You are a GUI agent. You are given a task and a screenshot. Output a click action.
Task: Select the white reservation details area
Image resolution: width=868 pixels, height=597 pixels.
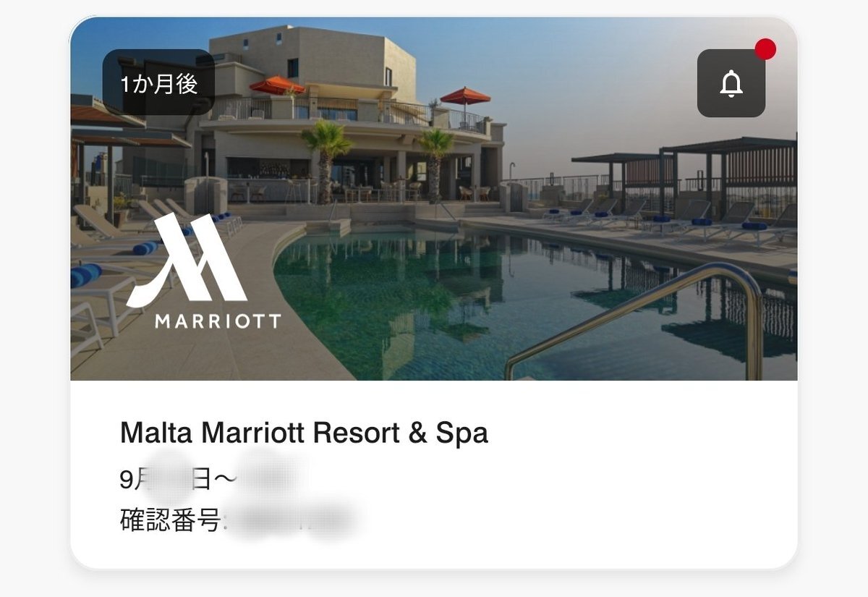coord(434,475)
